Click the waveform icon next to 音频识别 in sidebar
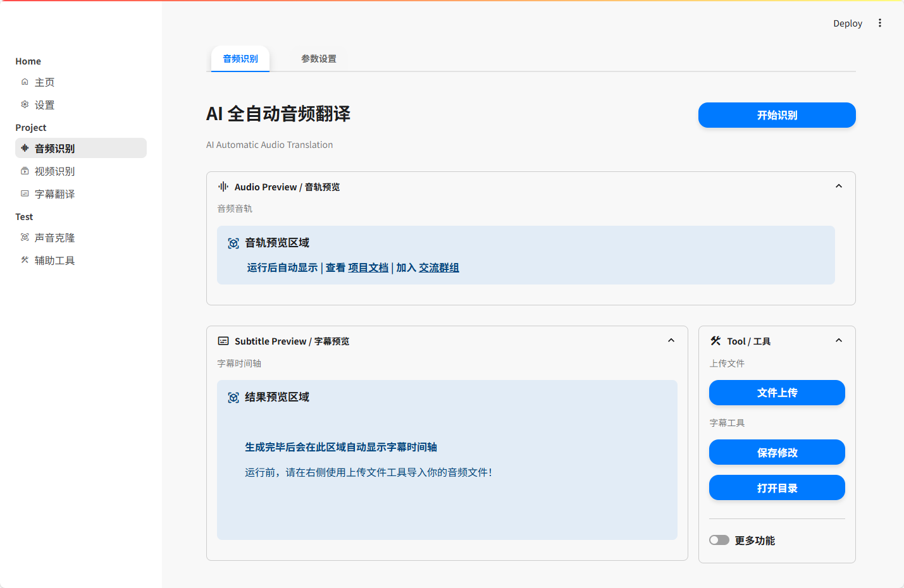This screenshot has width=904, height=588. point(25,148)
